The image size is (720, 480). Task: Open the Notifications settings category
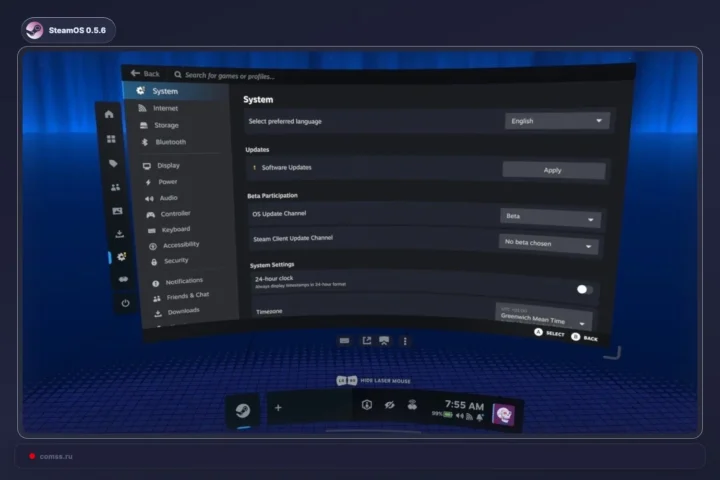click(184, 281)
